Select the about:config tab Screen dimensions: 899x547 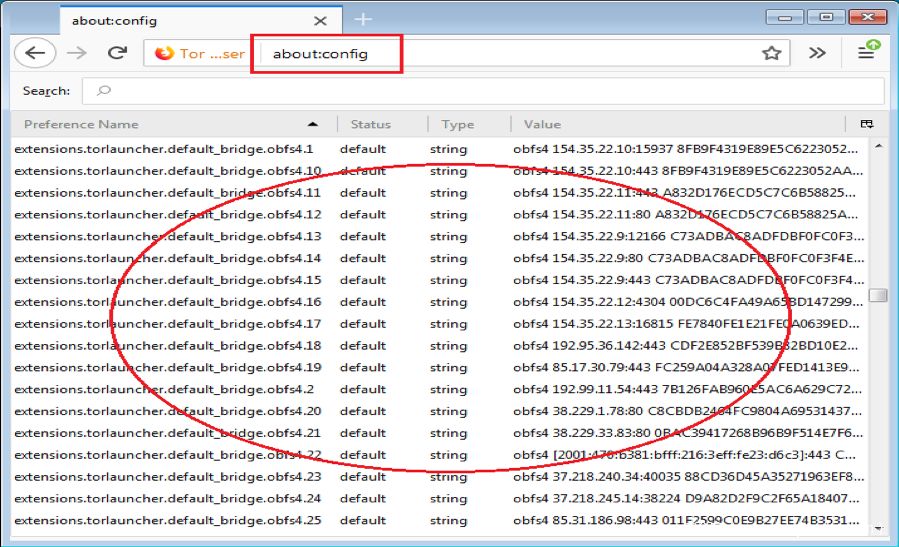point(201,21)
